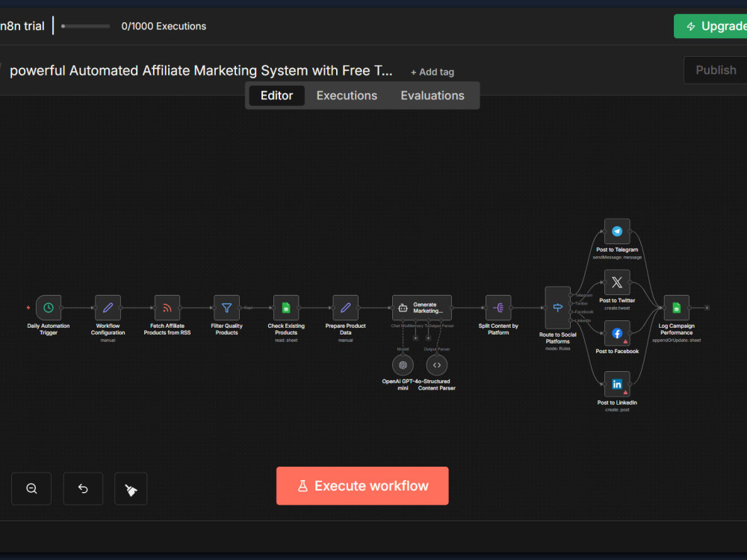This screenshot has height=560, width=747.
Task: Tidy up workflow with the broom icon
Action: (131, 488)
